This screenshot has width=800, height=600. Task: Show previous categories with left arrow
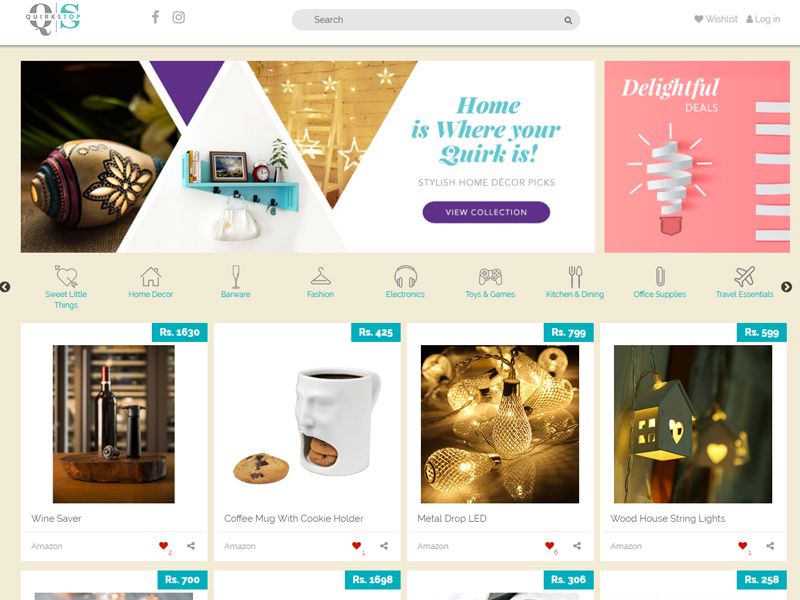tap(5, 287)
